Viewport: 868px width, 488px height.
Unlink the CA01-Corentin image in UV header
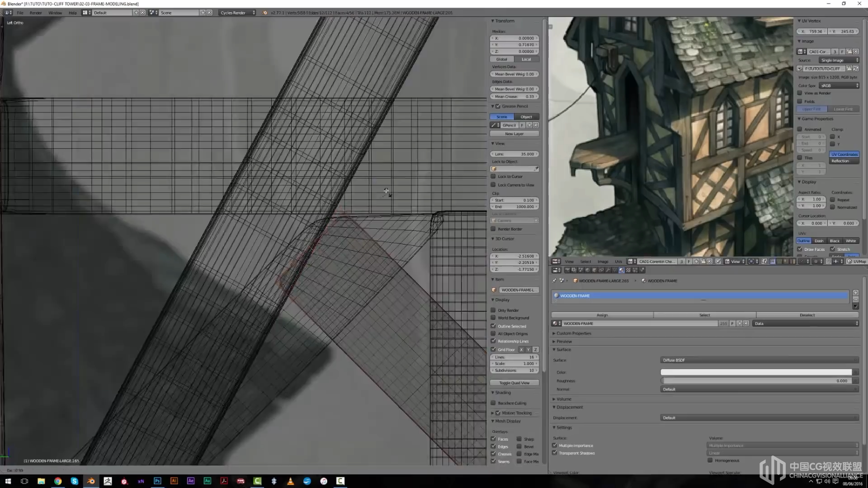709,261
